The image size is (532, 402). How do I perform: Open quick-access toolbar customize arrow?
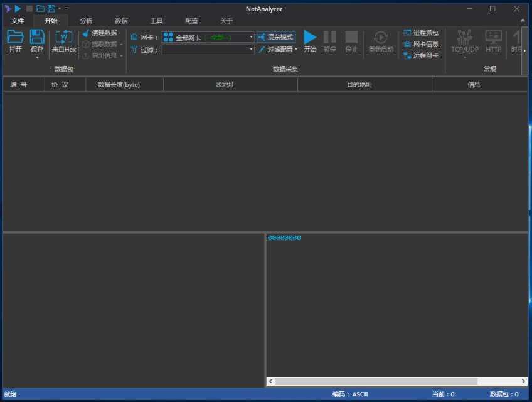66,8
